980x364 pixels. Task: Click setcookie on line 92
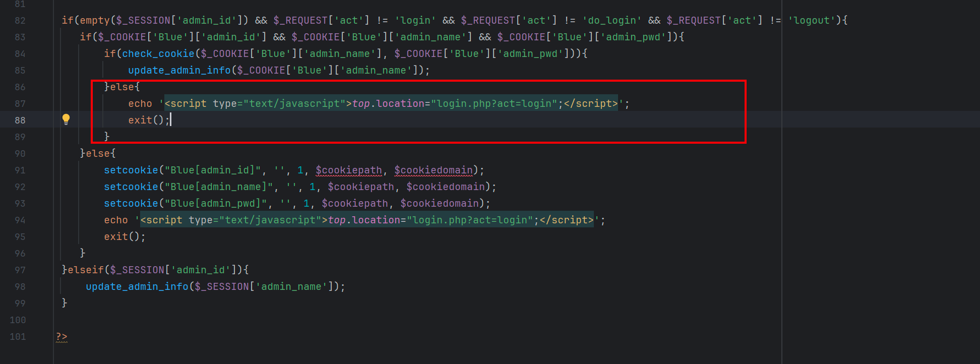pyautogui.click(x=131, y=187)
